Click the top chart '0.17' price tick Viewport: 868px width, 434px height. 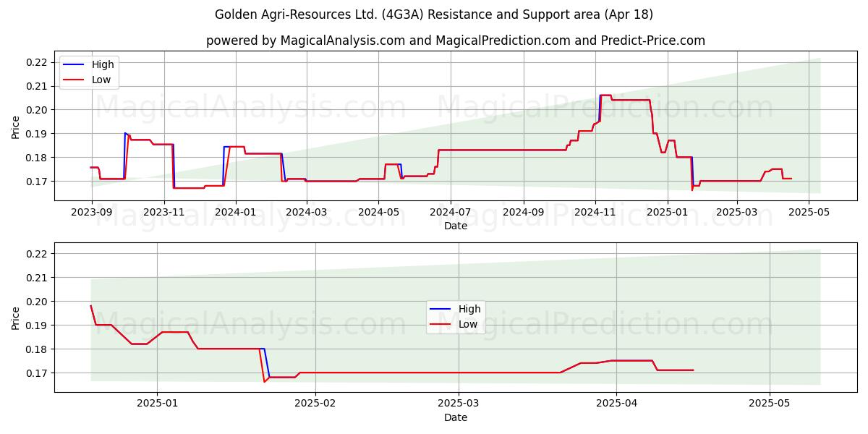(36, 182)
